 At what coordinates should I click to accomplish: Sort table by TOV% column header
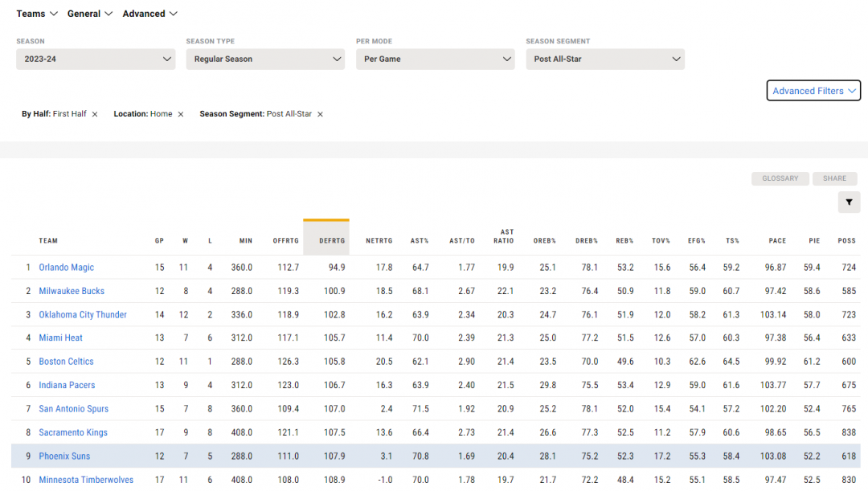tap(661, 241)
